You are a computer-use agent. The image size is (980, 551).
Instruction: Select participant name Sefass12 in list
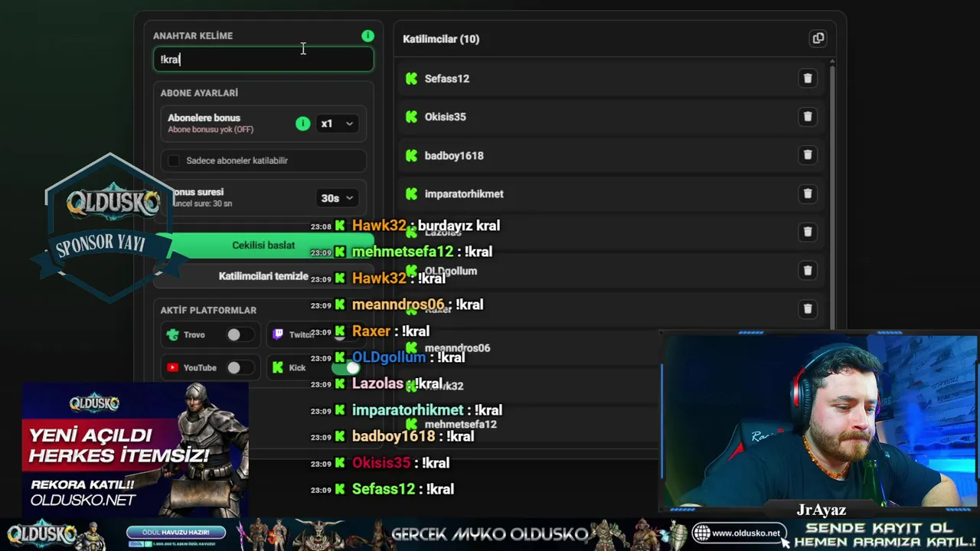[x=447, y=78]
